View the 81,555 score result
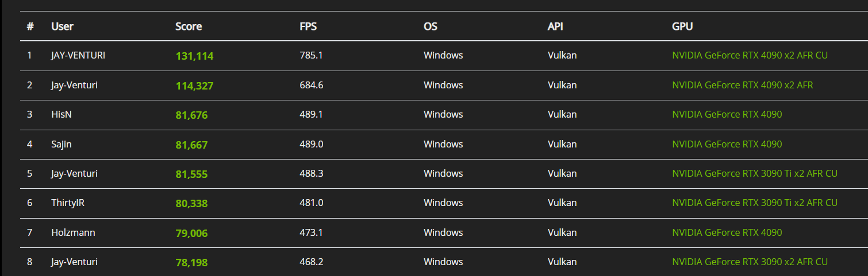The image size is (868, 276). click(x=191, y=174)
